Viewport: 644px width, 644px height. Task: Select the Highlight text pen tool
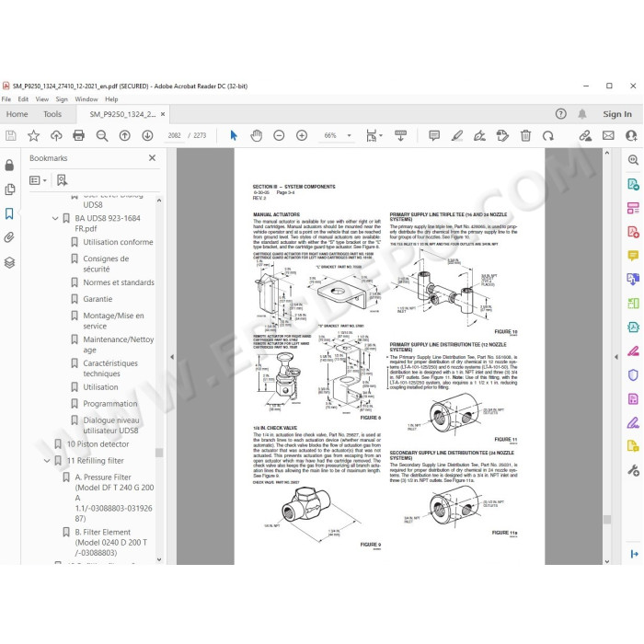coord(457,135)
